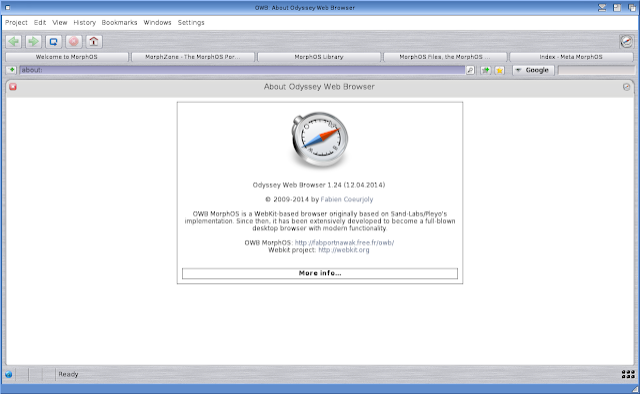The image size is (640, 394).
Task: Switch to the MorphOS Library tab
Action: click(x=319, y=57)
